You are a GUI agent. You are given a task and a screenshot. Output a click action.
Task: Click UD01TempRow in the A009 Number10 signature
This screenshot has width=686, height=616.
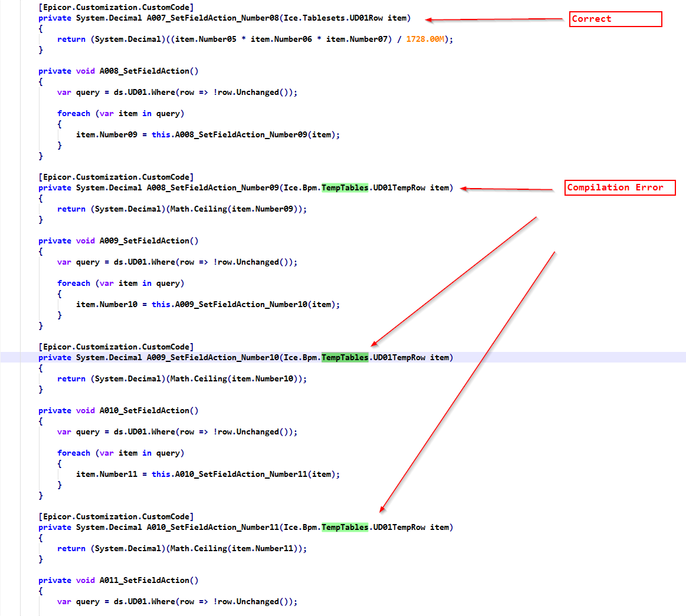tap(399, 357)
